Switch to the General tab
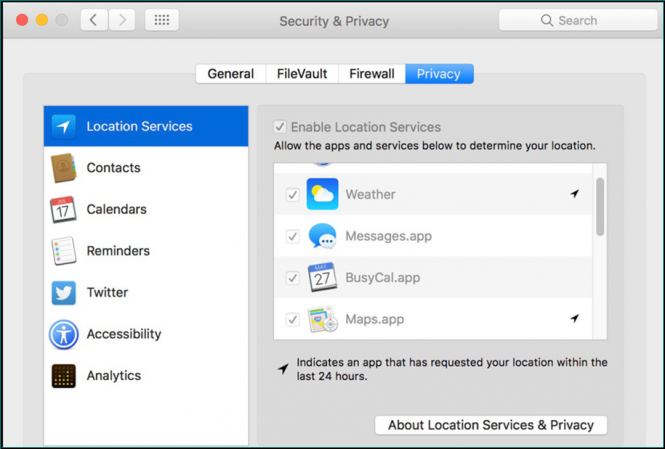Screen dimensions: 665x449 (230, 74)
